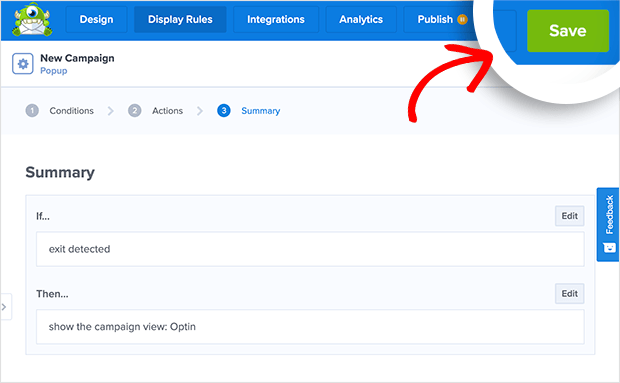Go to step 1 Conditions
This screenshot has height=383, width=620.
click(72, 111)
